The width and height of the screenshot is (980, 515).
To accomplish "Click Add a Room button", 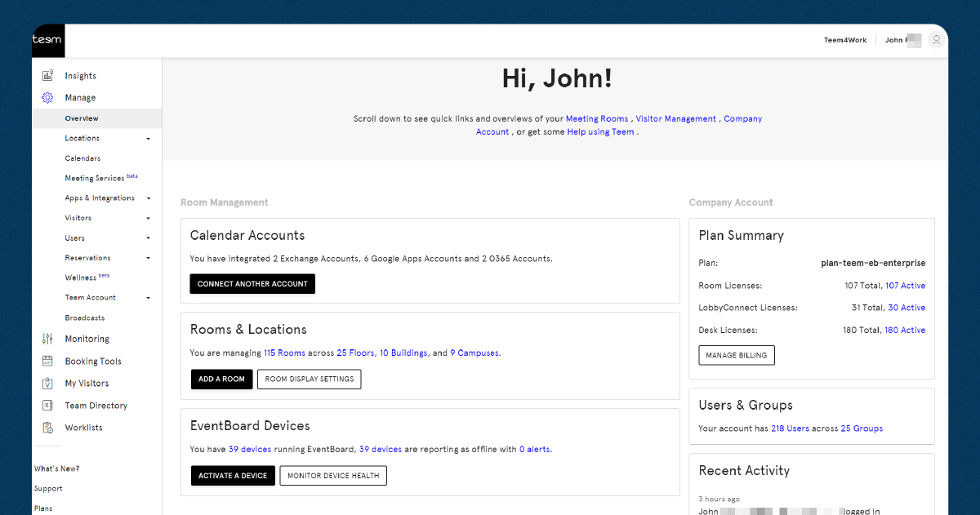I will [x=221, y=380].
